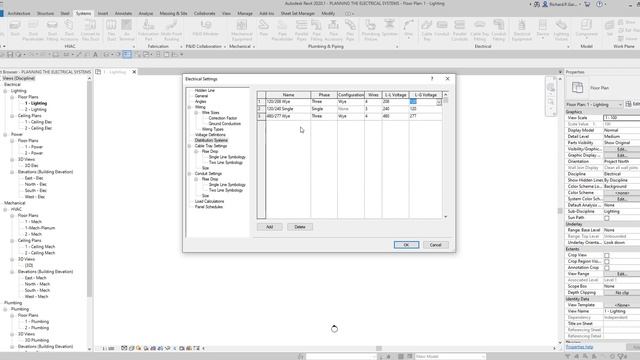Viewport: 640px width, 360px height.
Task: Toggle the Sun Path checkbox
Action: 607,218
